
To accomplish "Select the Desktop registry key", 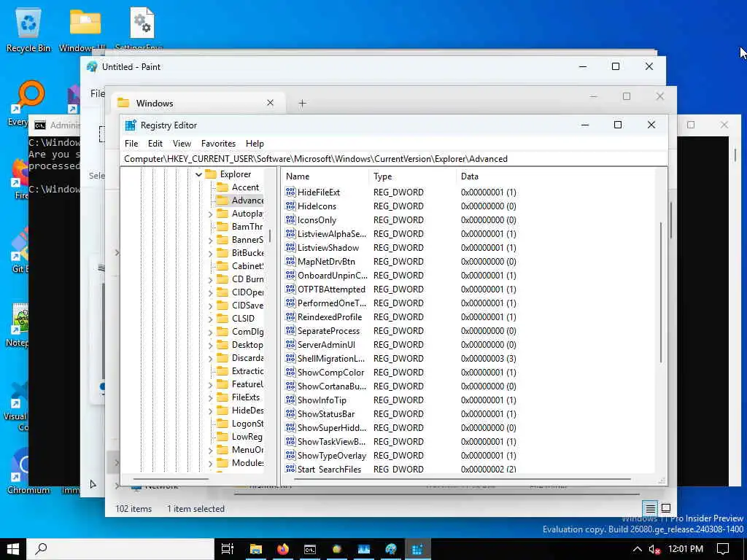I will [x=239, y=345].
